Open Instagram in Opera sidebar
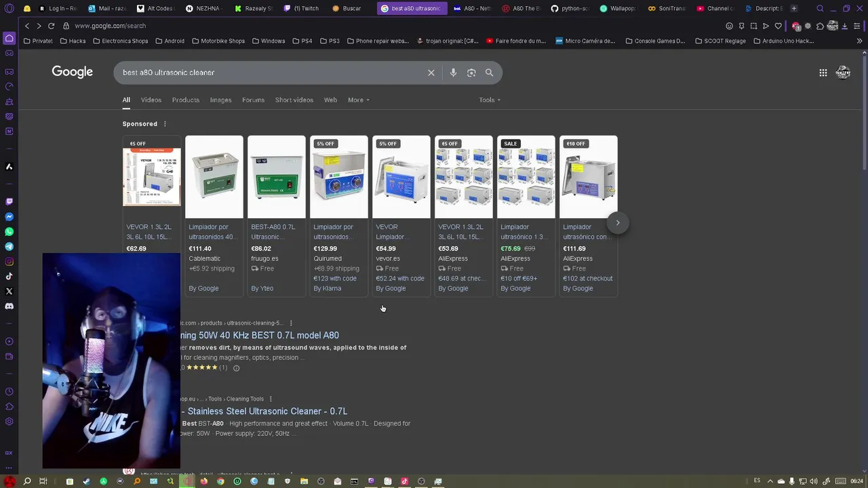Image resolution: width=868 pixels, height=488 pixels. pyautogui.click(x=9, y=262)
